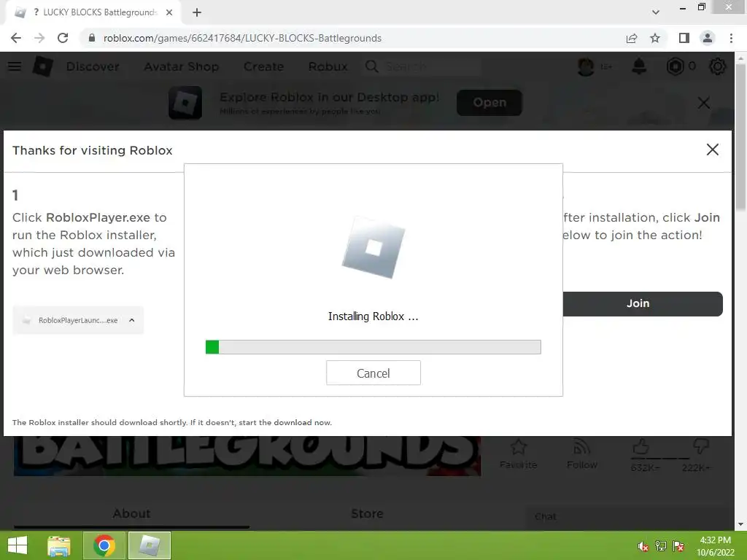
Task: Click the RobloxPlayerLauncher.exe download chip
Action: point(77,321)
